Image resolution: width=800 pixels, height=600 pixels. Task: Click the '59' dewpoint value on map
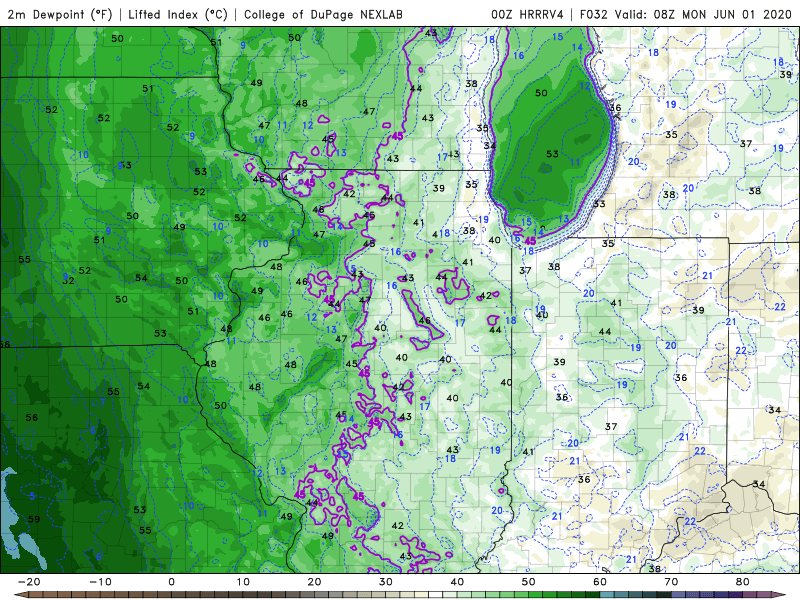point(34,519)
